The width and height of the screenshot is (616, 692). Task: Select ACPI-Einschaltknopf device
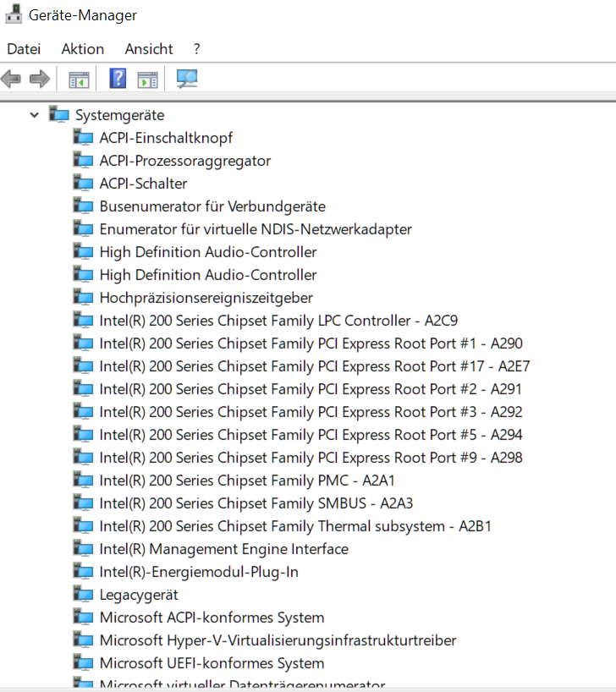166,138
